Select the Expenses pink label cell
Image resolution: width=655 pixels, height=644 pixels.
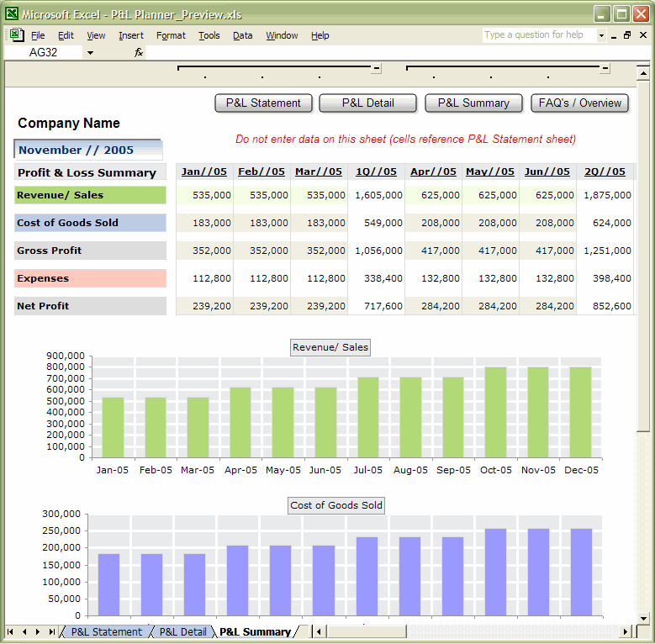(x=90, y=278)
